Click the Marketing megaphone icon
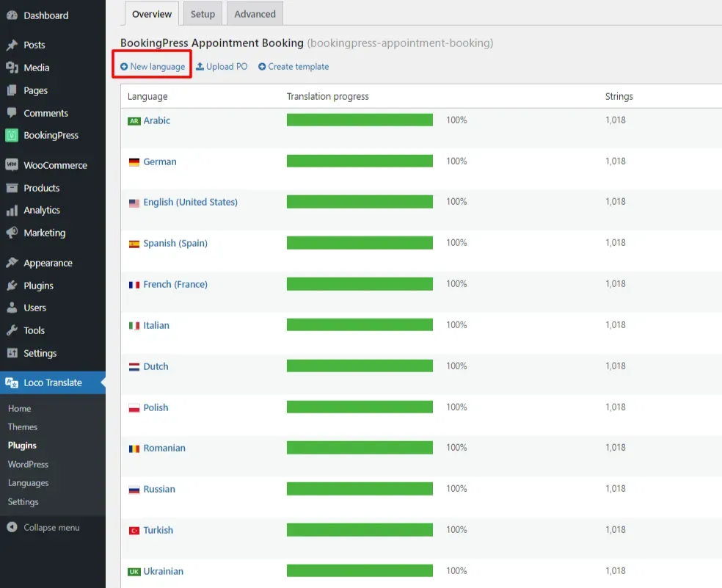Image resolution: width=722 pixels, height=588 pixels. coord(12,233)
